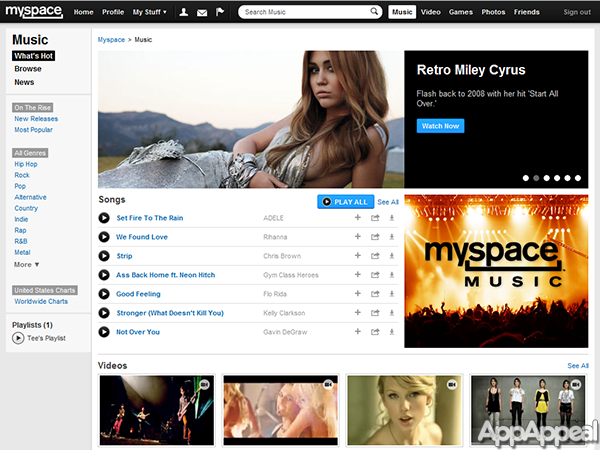Share Ass Back Home song
The width and height of the screenshot is (600, 450).
(x=375, y=275)
